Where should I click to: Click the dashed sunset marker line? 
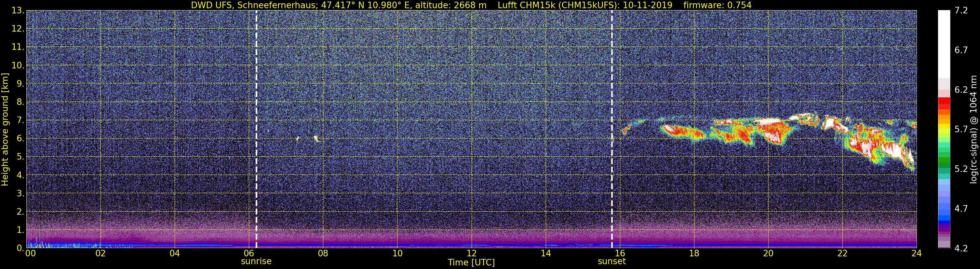[x=612, y=129]
